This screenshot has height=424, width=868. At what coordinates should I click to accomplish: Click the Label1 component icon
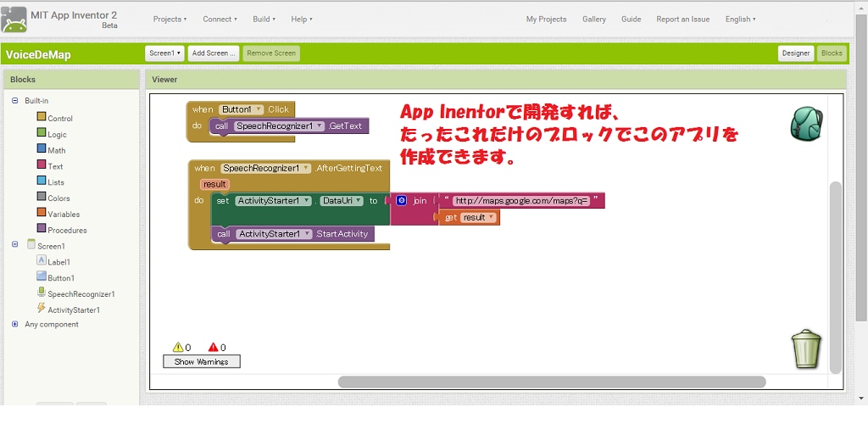click(41, 259)
